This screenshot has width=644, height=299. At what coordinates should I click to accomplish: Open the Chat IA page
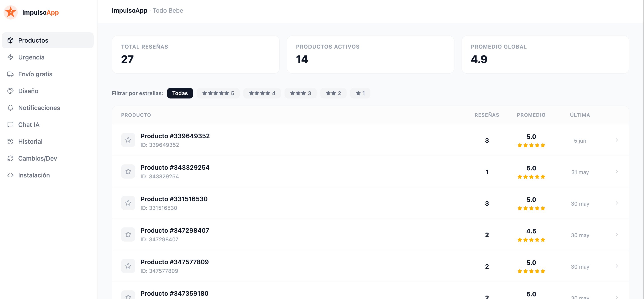point(47,124)
